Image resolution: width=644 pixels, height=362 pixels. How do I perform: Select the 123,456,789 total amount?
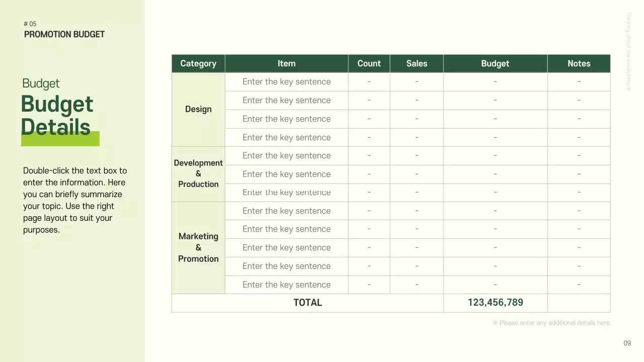[495, 303]
